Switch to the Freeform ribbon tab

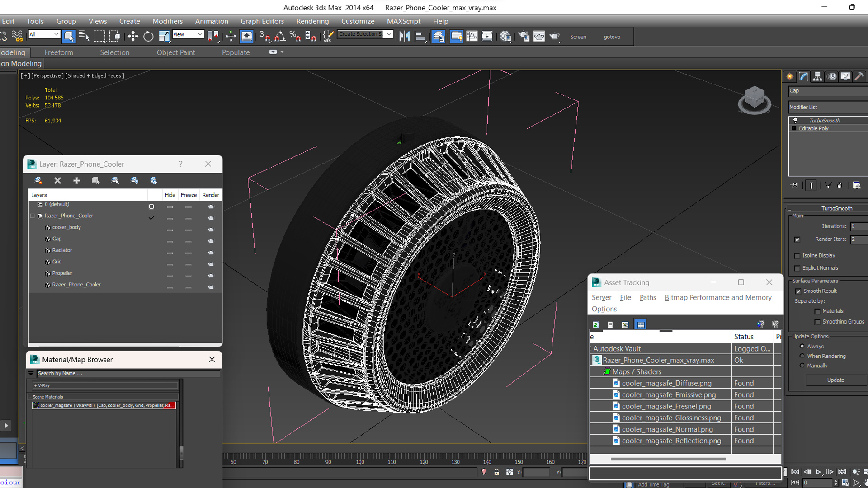tap(59, 52)
